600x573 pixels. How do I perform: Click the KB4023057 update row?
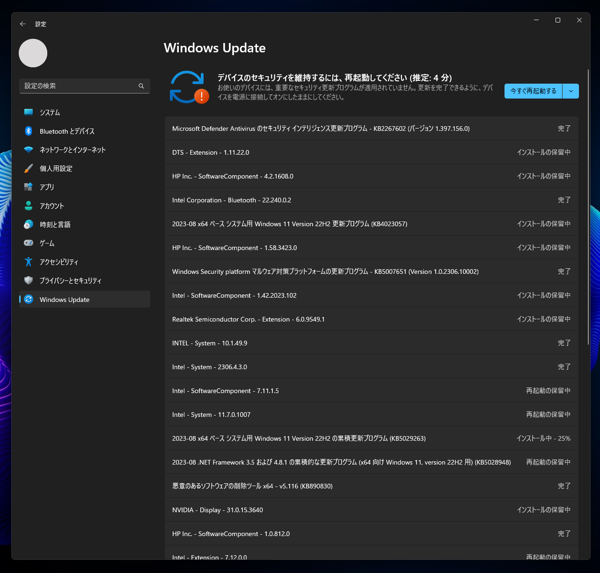[371, 224]
